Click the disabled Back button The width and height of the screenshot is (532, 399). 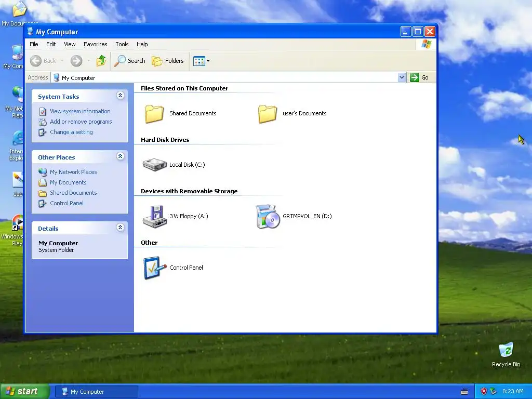43,61
